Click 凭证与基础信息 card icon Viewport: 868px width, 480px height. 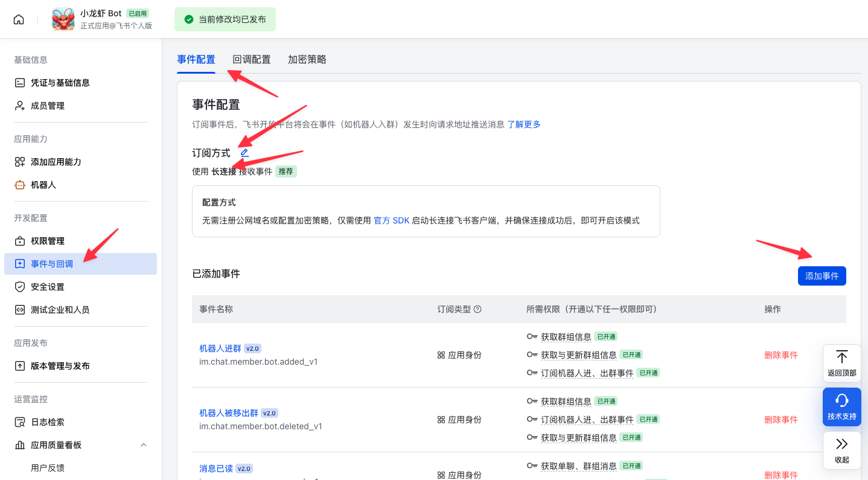[20, 83]
